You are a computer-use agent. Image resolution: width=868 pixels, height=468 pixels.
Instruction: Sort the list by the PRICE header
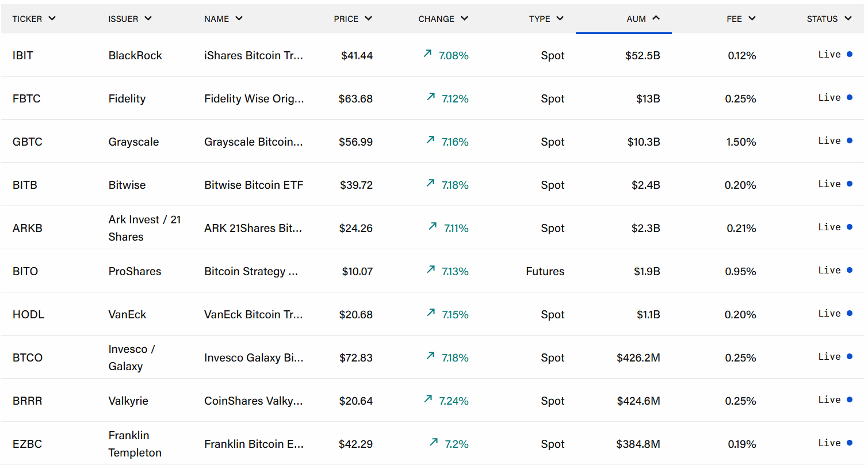[x=353, y=19]
